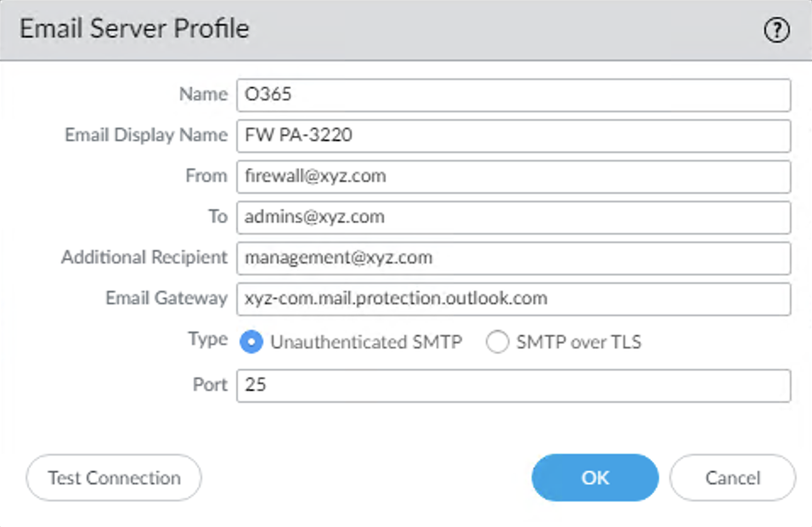Click inside the Name field

click(x=510, y=94)
